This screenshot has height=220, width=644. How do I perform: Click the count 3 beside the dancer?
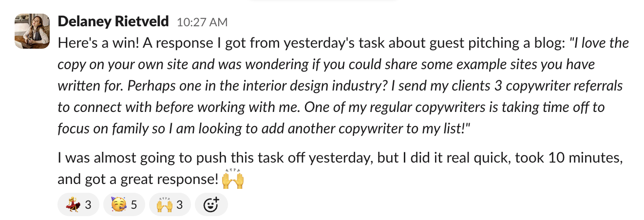(x=88, y=205)
